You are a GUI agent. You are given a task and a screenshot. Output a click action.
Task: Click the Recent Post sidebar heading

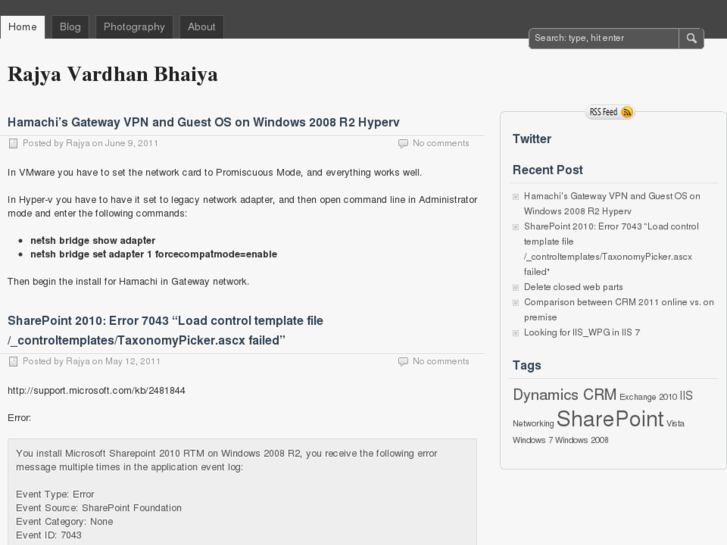pos(548,170)
